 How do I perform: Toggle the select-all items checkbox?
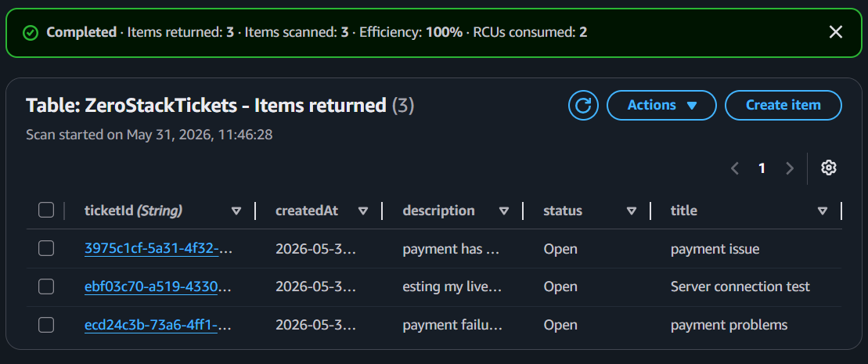point(46,211)
